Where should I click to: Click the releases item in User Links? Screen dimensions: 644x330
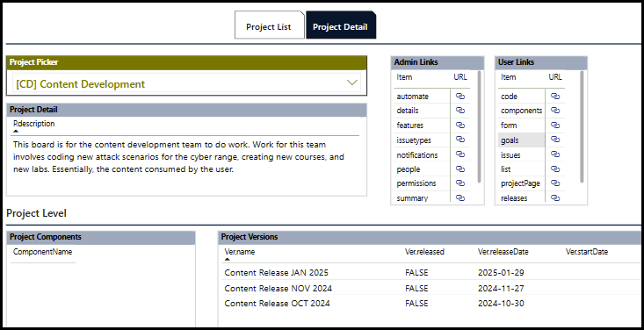click(514, 197)
